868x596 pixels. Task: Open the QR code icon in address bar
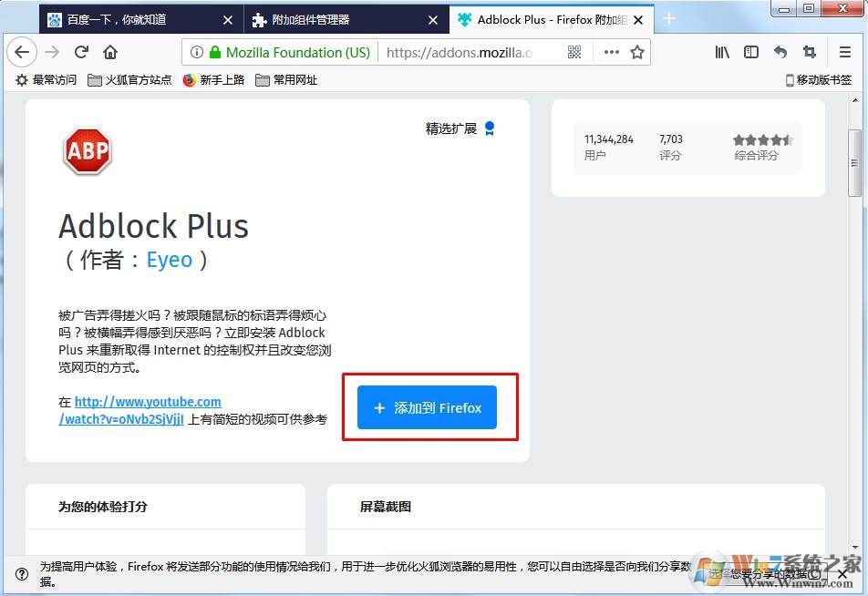coord(574,52)
